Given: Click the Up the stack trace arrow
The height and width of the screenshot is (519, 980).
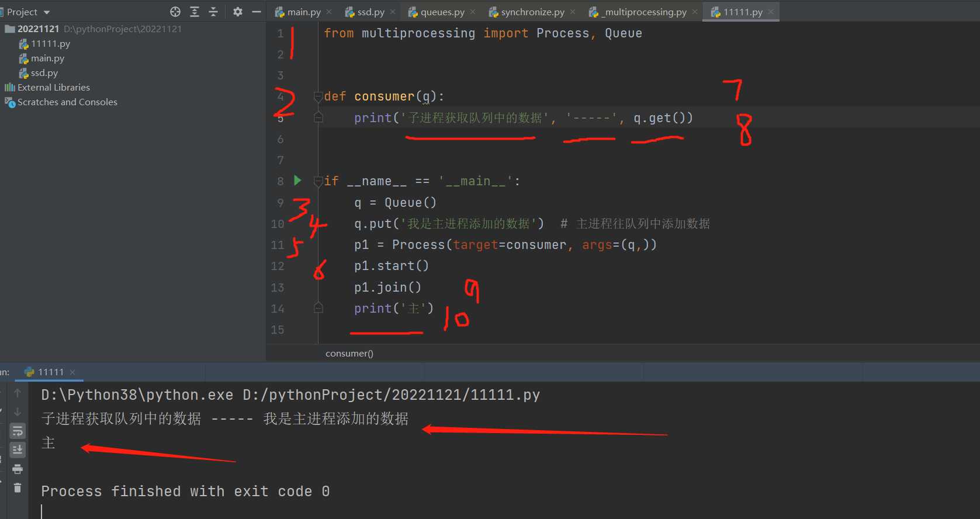Looking at the screenshot, I should point(18,393).
